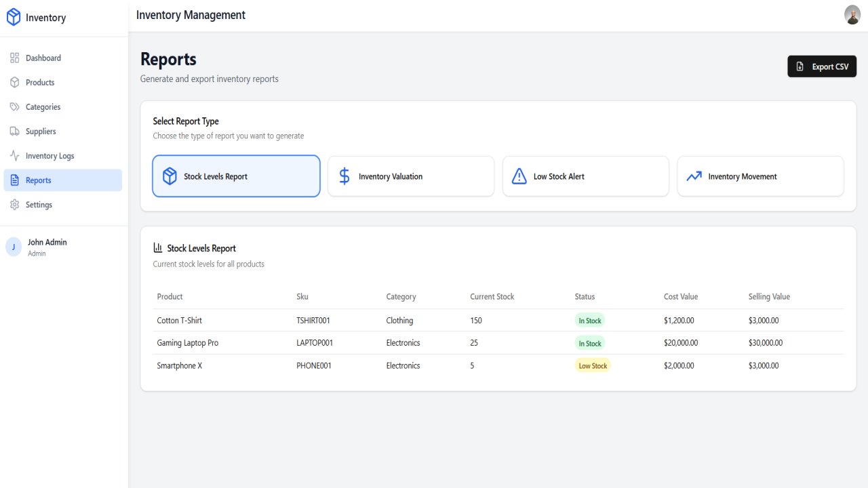The width and height of the screenshot is (868, 488).
Task: Click the Inventory Logs activity icon
Action: click(14, 156)
